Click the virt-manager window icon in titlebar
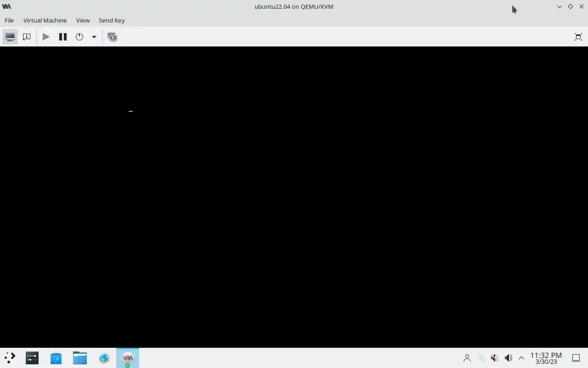 (x=6, y=6)
